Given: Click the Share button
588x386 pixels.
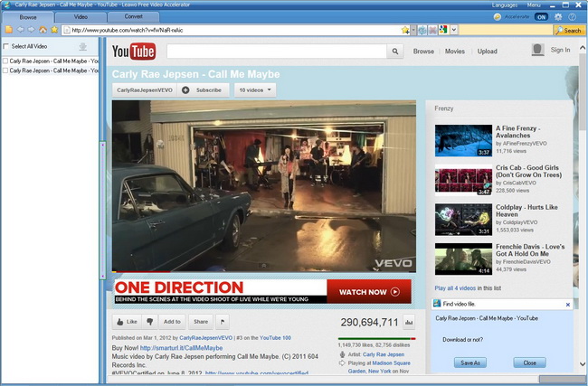Looking at the screenshot, I should pos(201,322).
